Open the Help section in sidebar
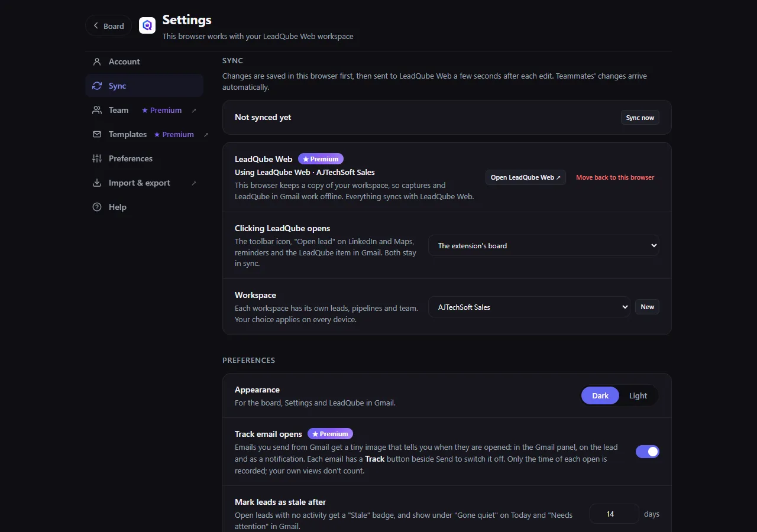This screenshot has height=532, width=757. 144,207
